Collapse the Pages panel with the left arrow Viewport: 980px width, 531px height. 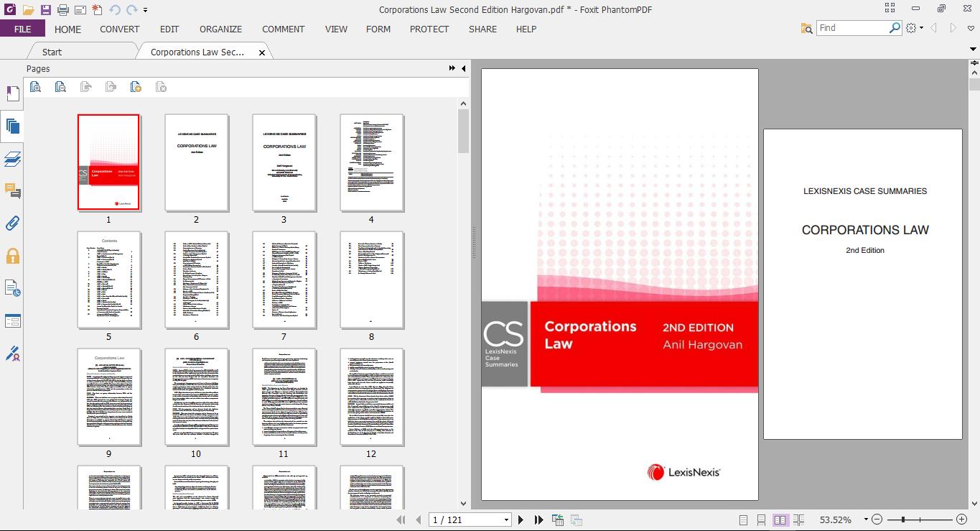(x=463, y=68)
